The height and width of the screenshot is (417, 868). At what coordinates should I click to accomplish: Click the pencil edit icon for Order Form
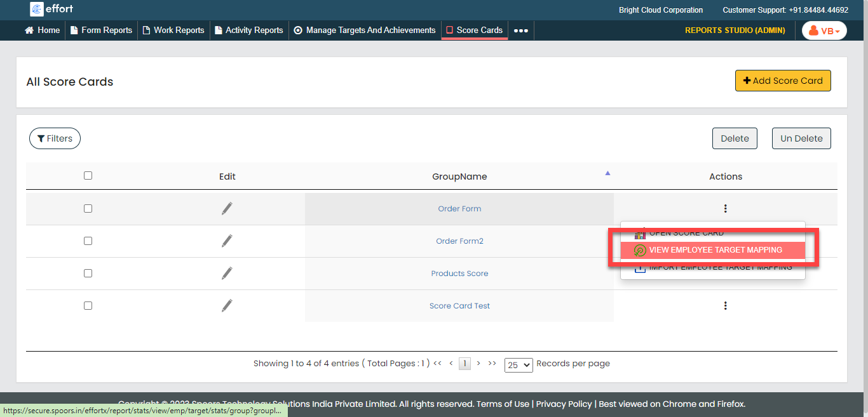227,208
